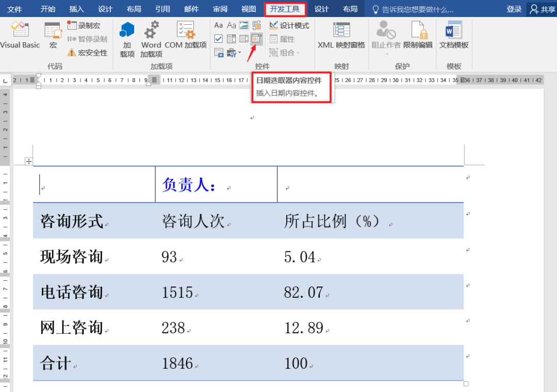Screen dimensions: 557x392
Task: Click the 告诉我您想要做什么 search box
Action: [417, 9]
